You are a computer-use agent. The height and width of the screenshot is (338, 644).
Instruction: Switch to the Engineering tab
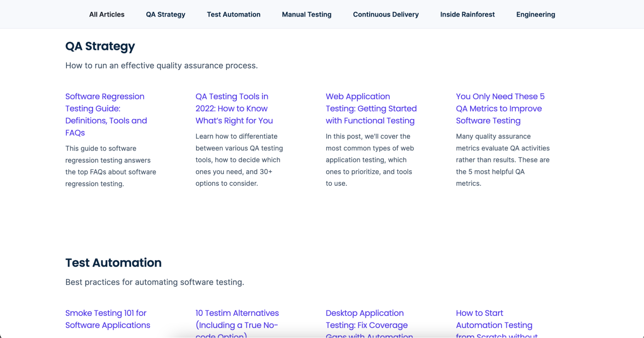click(x=535, y=15)
